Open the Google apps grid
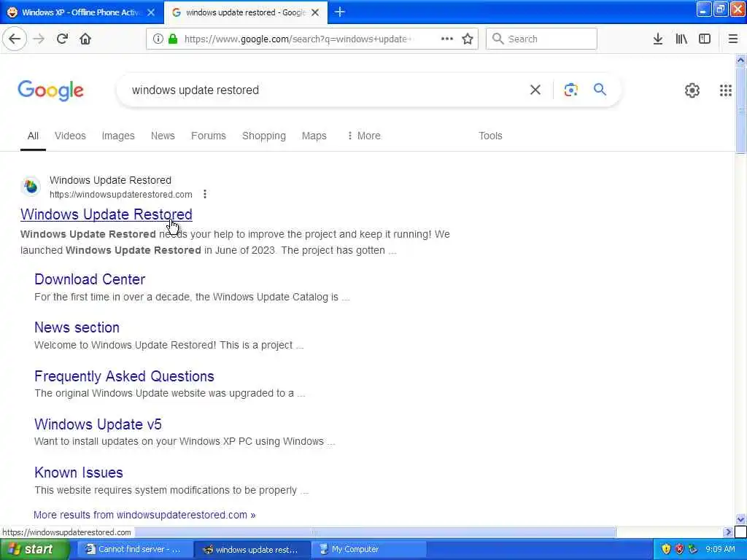This screenshot has width=747, height=560. click(x=726, y=90)
